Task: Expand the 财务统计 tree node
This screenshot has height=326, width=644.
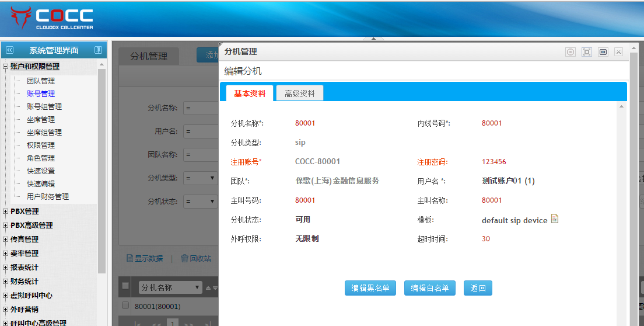Action: point(6,282)
